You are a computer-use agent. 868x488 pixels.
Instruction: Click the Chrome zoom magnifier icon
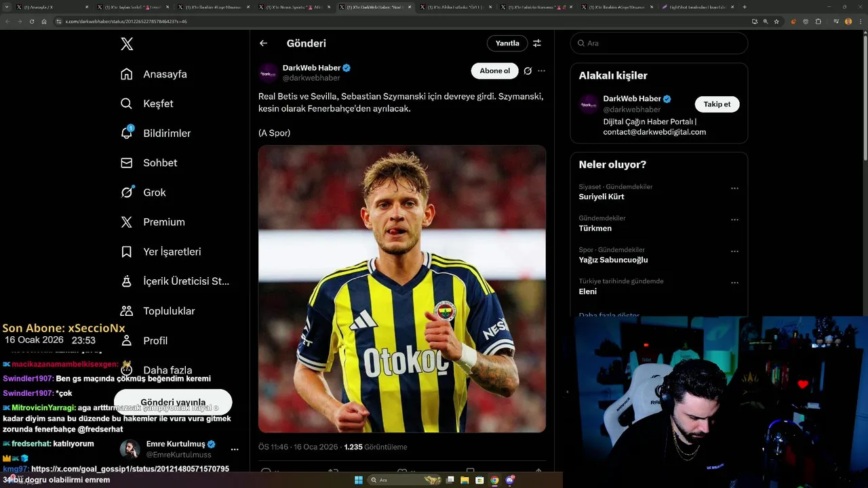point(766,21)
